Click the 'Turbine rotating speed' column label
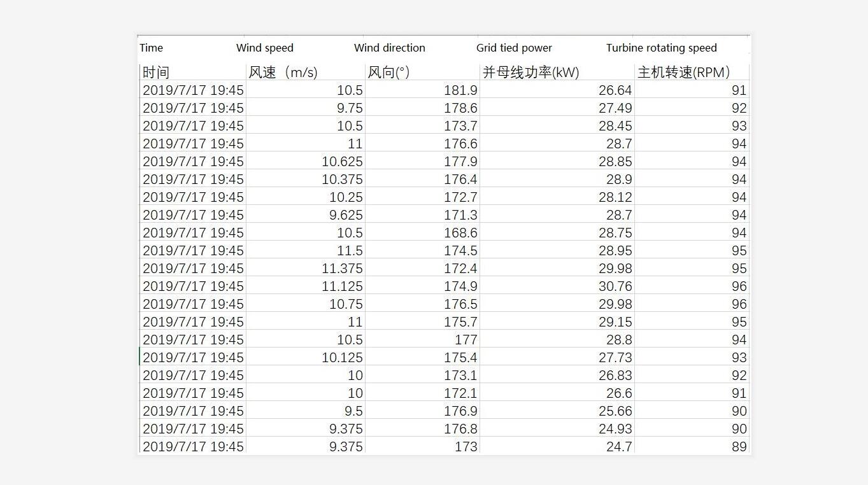The width and height of the screenshot is (868, 485). tap(662, 48)
